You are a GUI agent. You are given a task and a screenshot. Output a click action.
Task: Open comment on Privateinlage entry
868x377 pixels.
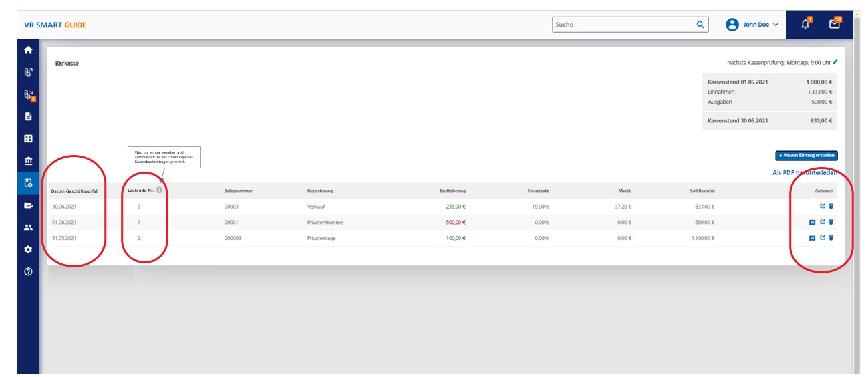pyautogui.click(x=813, y=239)
